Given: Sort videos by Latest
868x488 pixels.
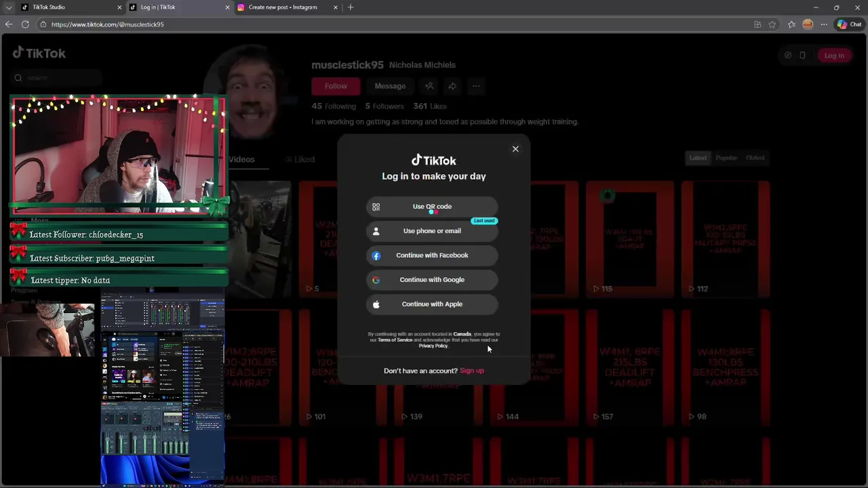Looking at the screenshot, I should [698, 158].
